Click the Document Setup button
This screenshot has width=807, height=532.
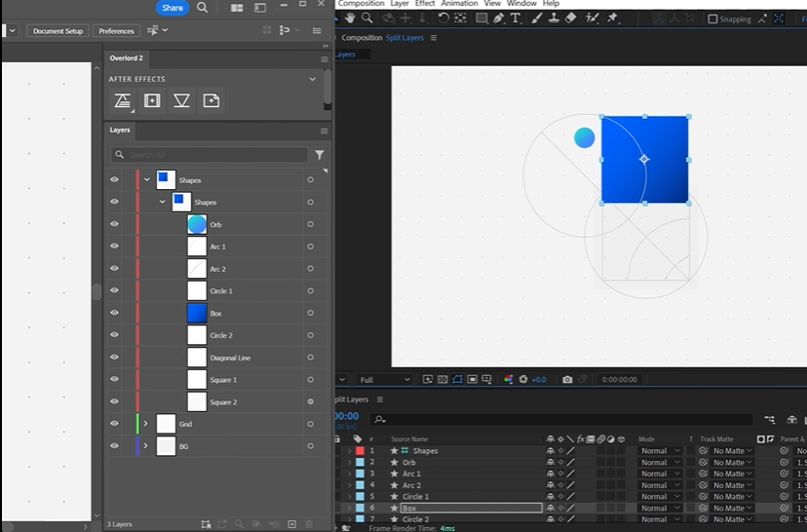click(x=58, y=31)
